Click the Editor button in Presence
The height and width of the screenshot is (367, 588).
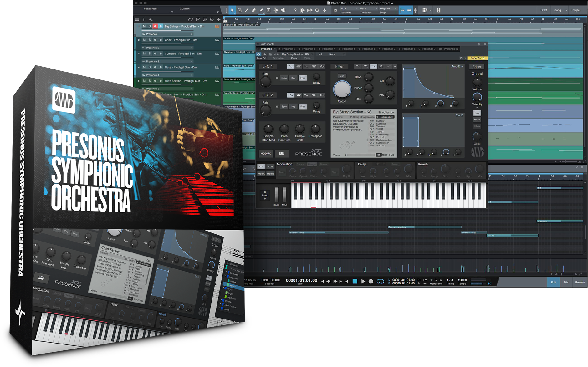(477, 67)
